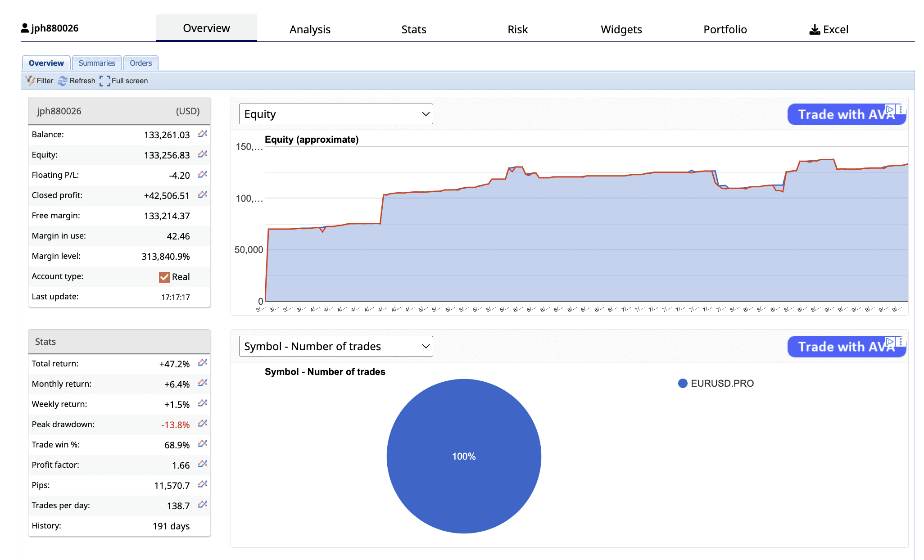Screen dimensions: 924x560
Task: Click the Filter funnel icon
Action: click(30, 81)
